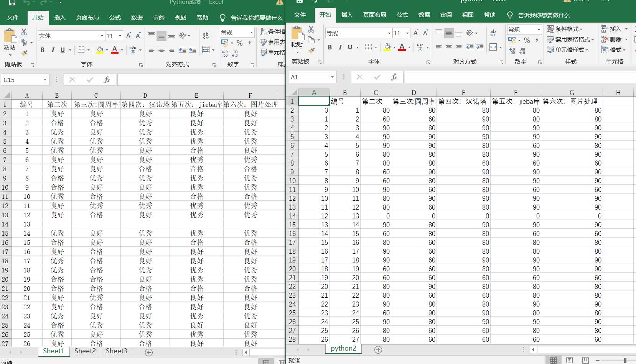This screenshot has width=636, height=364.
Task: Click increase decimal icon in python2 window
Action: tap(512, 51)
